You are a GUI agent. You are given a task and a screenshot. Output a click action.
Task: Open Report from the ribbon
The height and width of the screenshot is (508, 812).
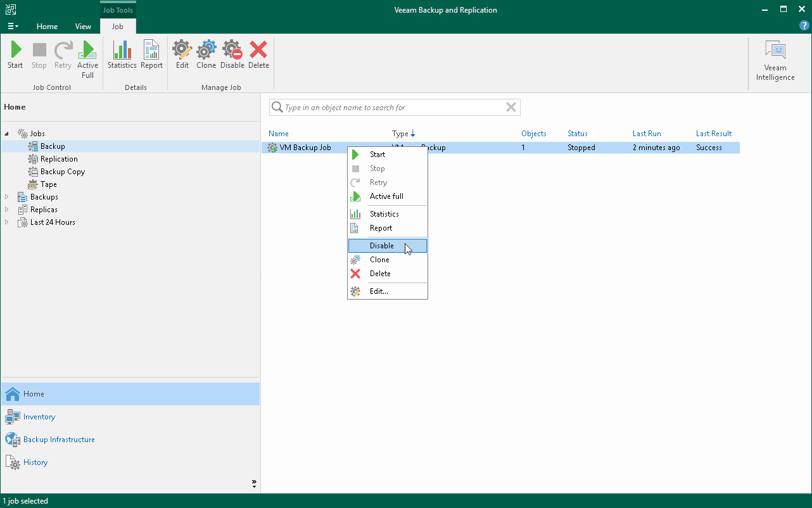click(x=152, y=55)
